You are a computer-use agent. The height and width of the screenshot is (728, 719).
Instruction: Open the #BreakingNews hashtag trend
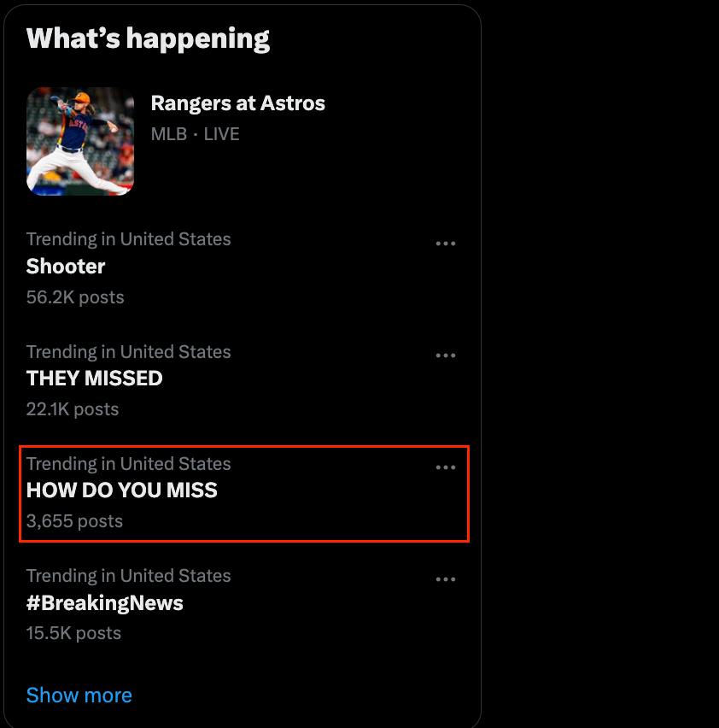pyautogui.click(x=104, y=603)
